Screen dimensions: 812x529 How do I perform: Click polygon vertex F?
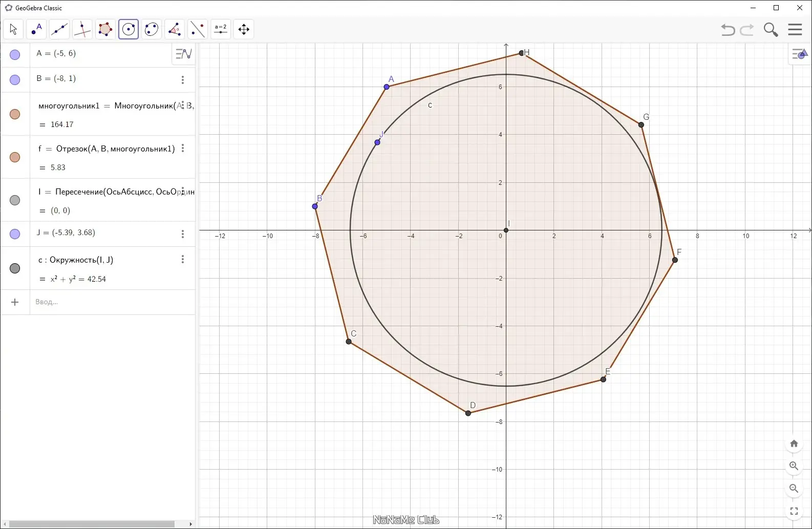pos(675,260)
